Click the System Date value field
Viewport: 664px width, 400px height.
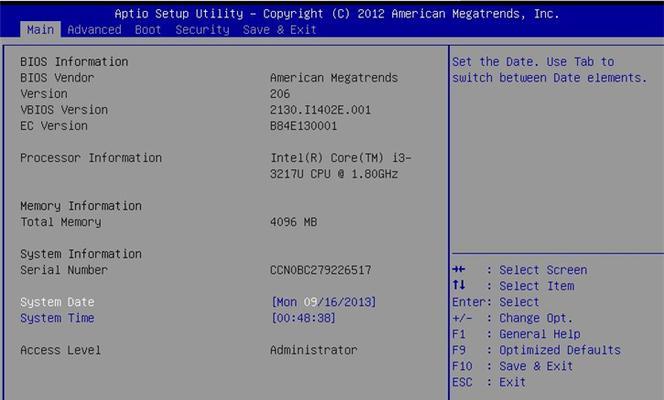point(324,302)
